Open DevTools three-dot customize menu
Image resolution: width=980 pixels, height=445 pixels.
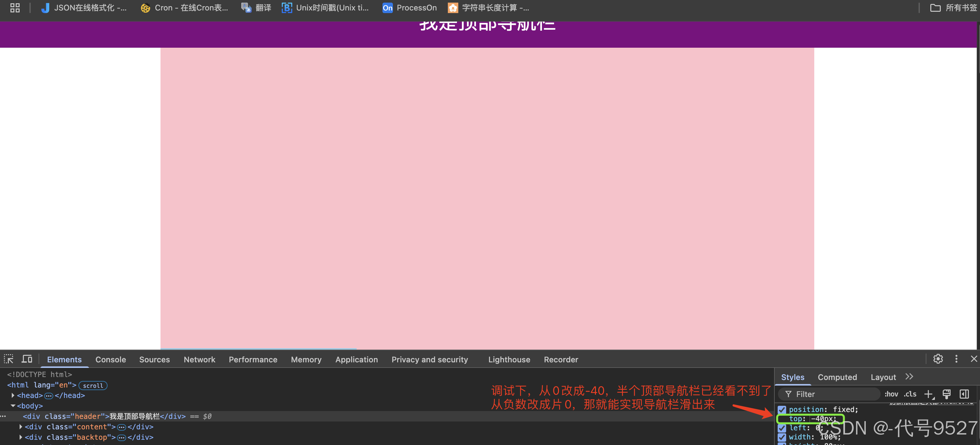coord(956,359)
